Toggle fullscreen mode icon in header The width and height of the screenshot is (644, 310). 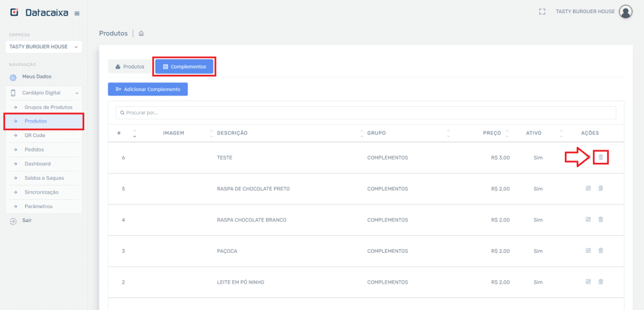(x=541, y=11)
